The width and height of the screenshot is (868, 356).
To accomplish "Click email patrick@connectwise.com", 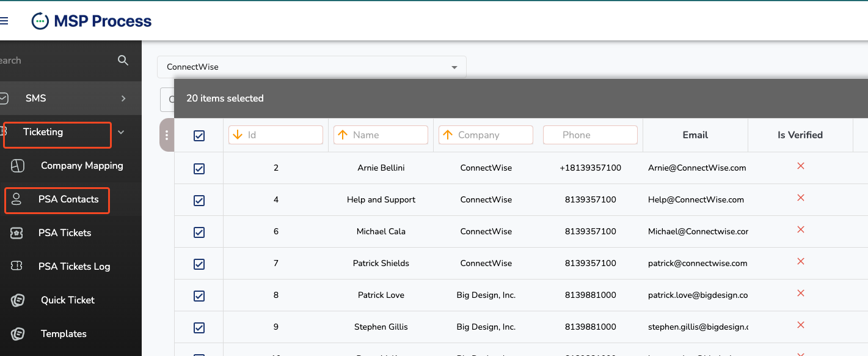I will coord(698,263).
